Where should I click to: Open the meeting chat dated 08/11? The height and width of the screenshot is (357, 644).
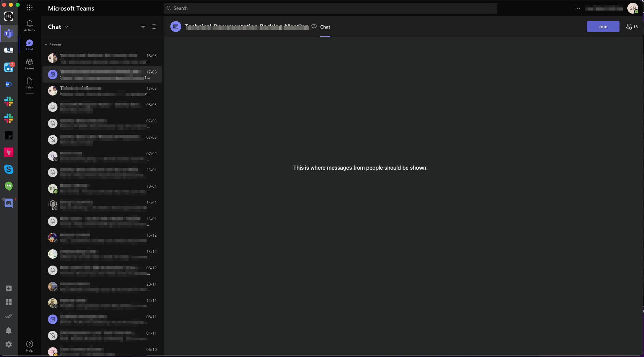coord(102,319)
